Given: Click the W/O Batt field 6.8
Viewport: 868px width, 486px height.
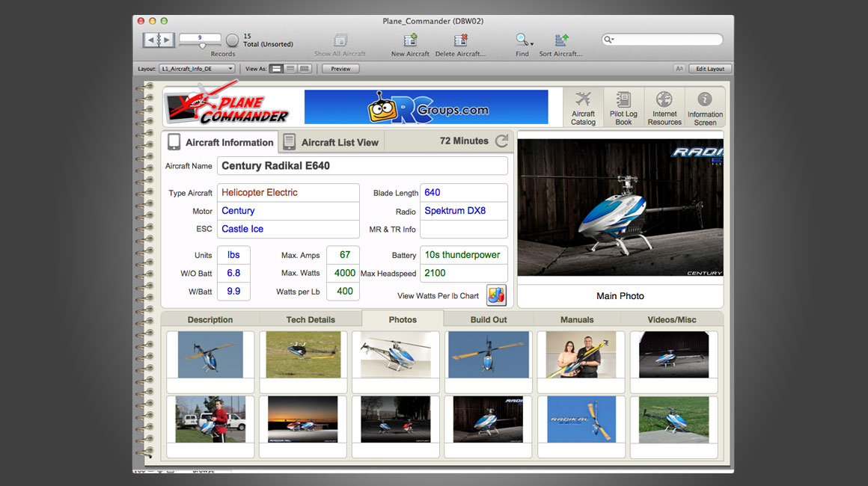Looking at the screenshot, I should click(233, 273).
